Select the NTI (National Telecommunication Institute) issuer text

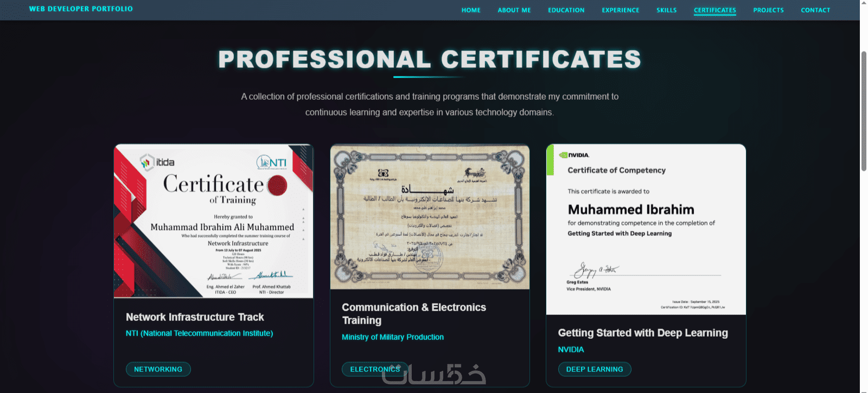[199, 333]
